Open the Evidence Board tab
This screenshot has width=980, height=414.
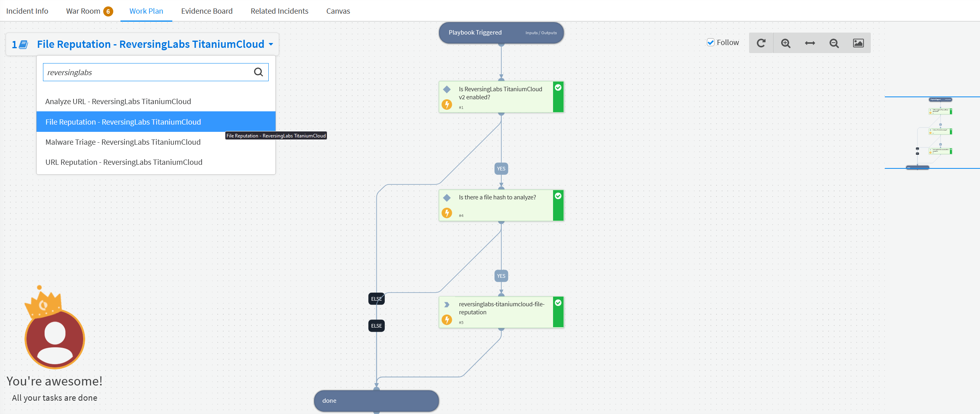(x=207, y=11)
